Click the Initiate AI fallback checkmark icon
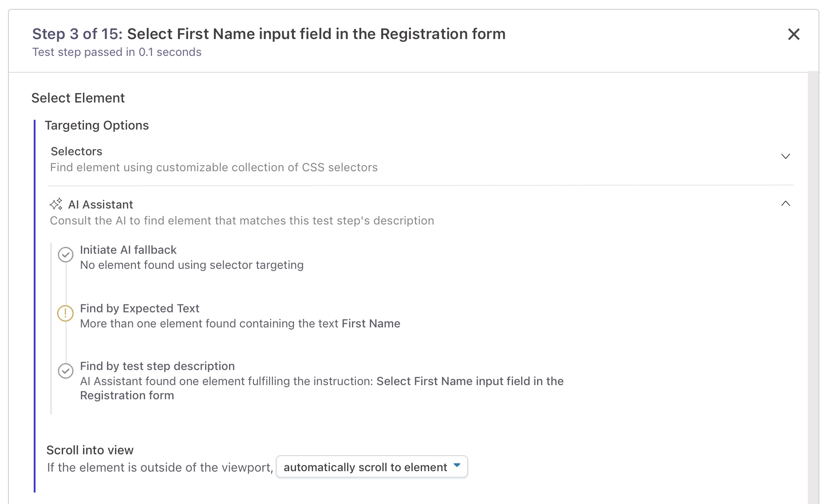Image resolution: width=830 pixels, height=504 pixels. point(66,255)
